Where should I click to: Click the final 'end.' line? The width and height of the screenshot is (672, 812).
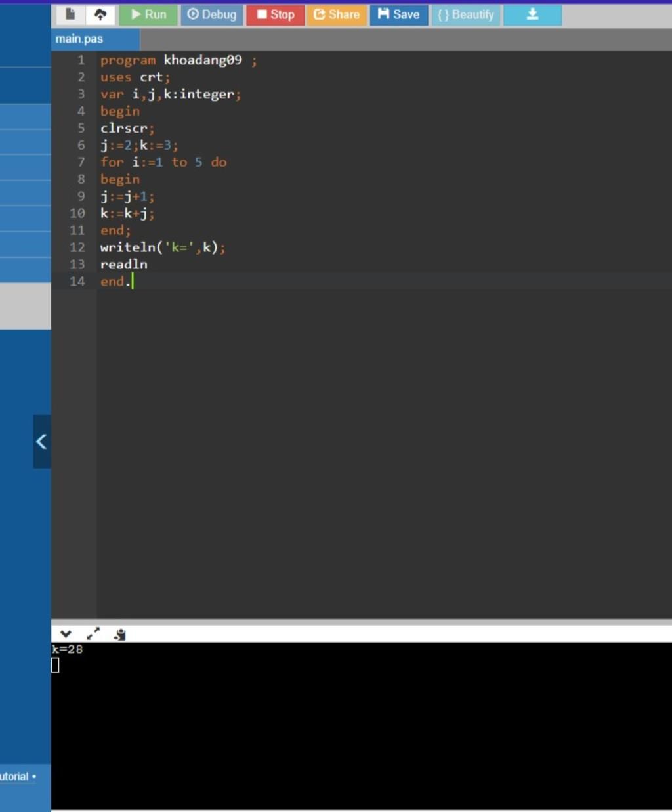[115, 282]
